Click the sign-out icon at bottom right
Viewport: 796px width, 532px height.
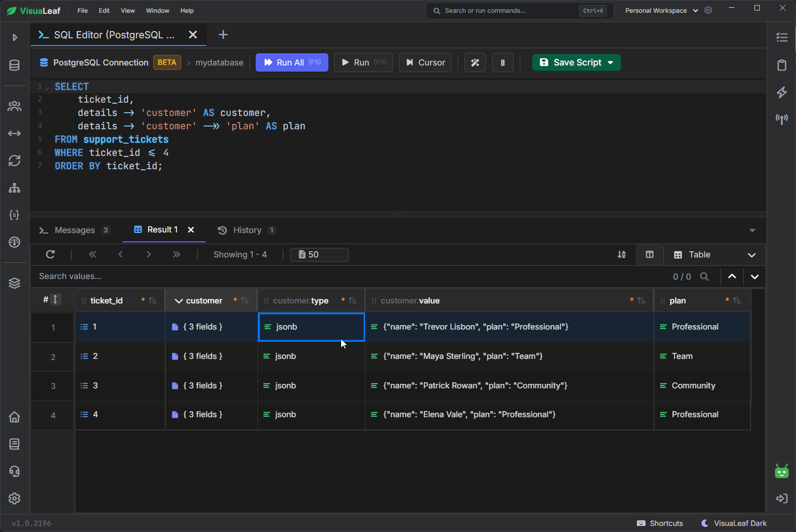[x=782, y=499]
